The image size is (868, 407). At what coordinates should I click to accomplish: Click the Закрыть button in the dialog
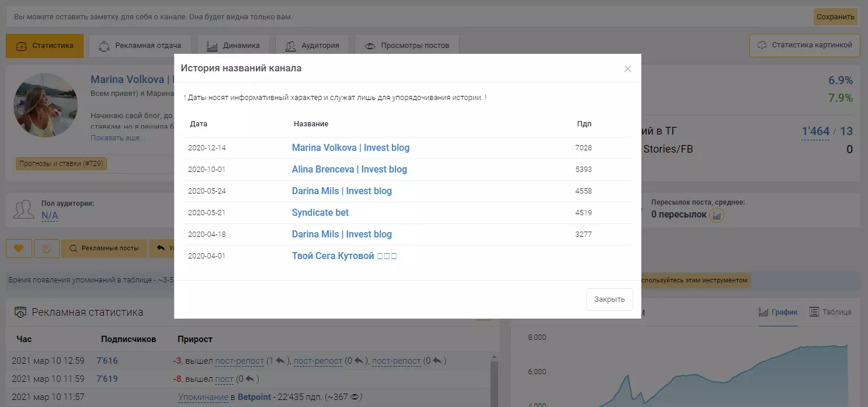click(609, 299)
